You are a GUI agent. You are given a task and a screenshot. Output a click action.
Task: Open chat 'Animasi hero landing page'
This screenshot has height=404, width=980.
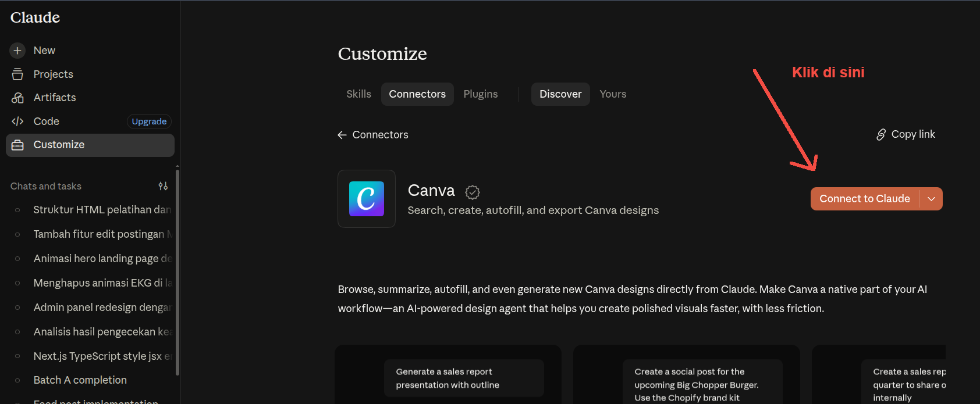pyautogui.click(x=90, y=259)
